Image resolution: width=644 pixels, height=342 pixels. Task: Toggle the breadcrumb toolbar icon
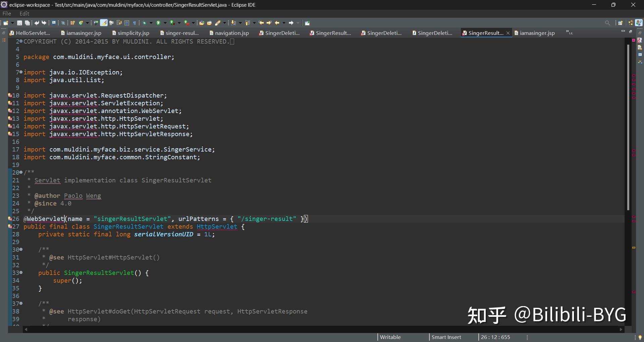pos(111,23)
